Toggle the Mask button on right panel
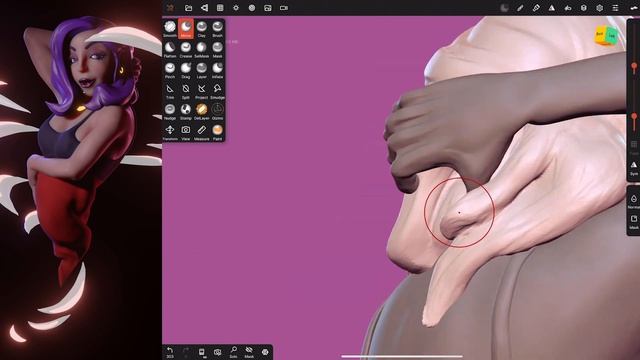 pos(634,222)
